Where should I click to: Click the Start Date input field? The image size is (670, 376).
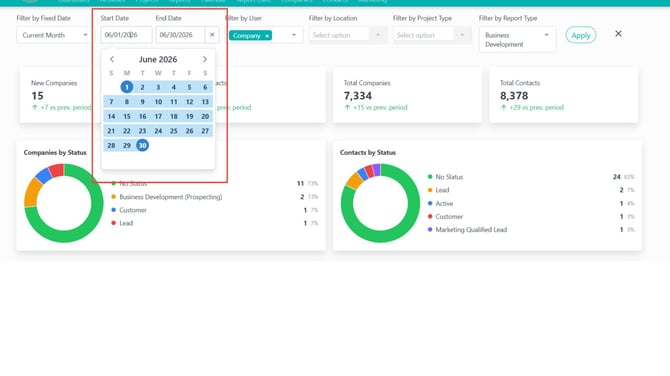pos(126,35)
